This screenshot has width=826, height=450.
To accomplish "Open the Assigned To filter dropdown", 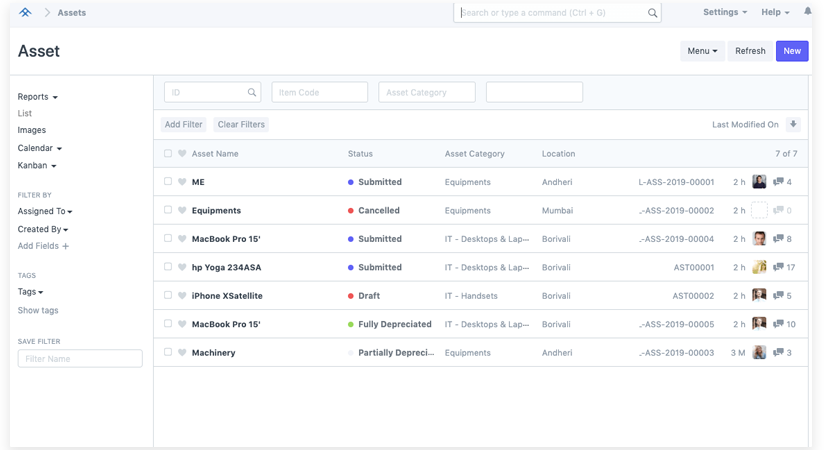I will pyautogui.click(x=45, y=212).
